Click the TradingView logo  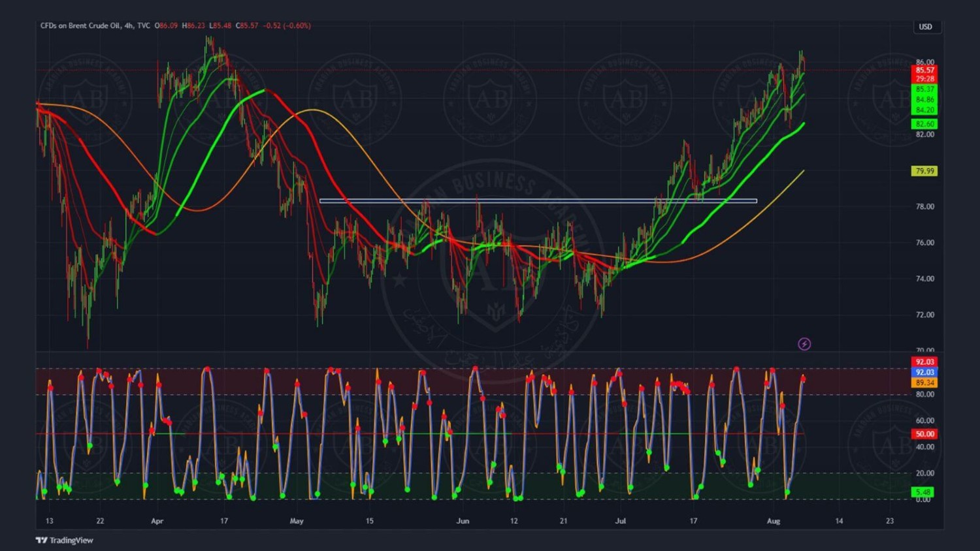65,541
